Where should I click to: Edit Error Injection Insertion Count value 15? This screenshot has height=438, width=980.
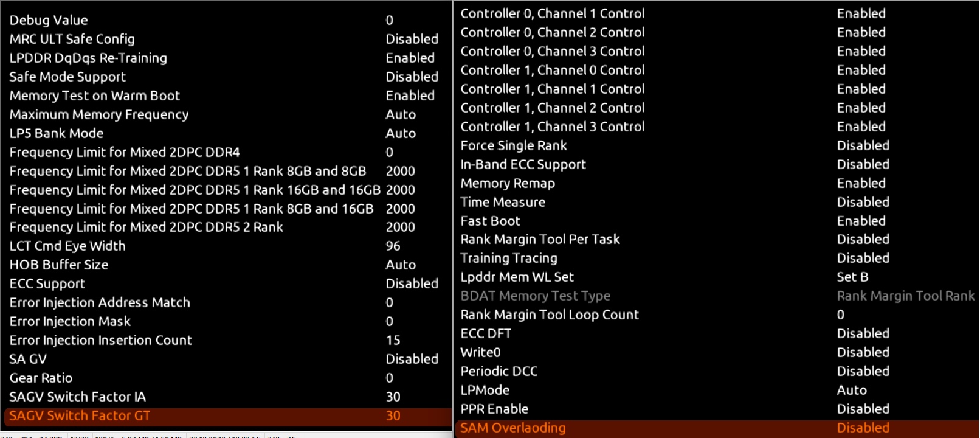point(393,340)
